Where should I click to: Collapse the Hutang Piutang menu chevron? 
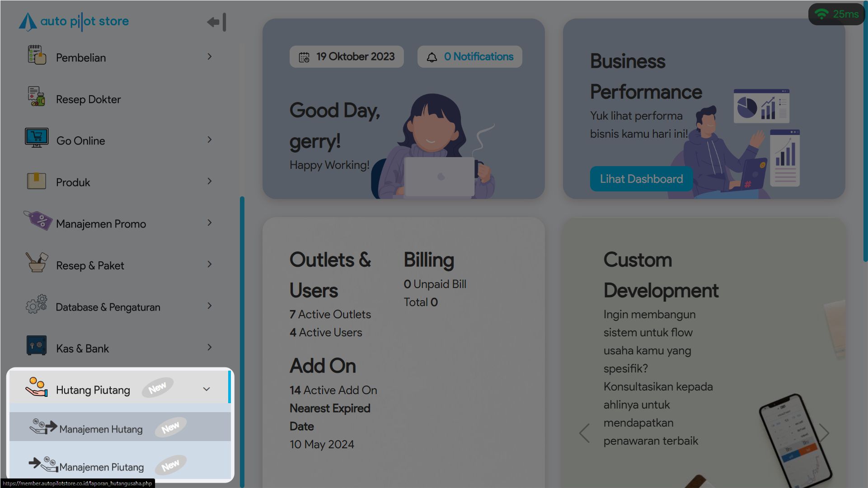pos(206,390)
